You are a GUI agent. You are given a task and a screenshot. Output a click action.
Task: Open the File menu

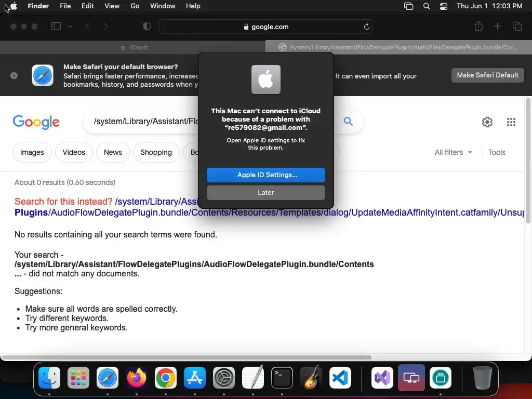coord(65,6)
